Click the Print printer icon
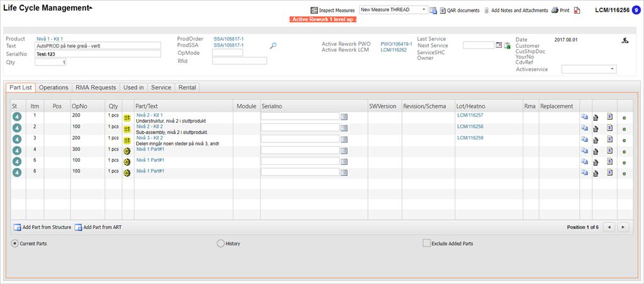 click(x=554, y=11)
